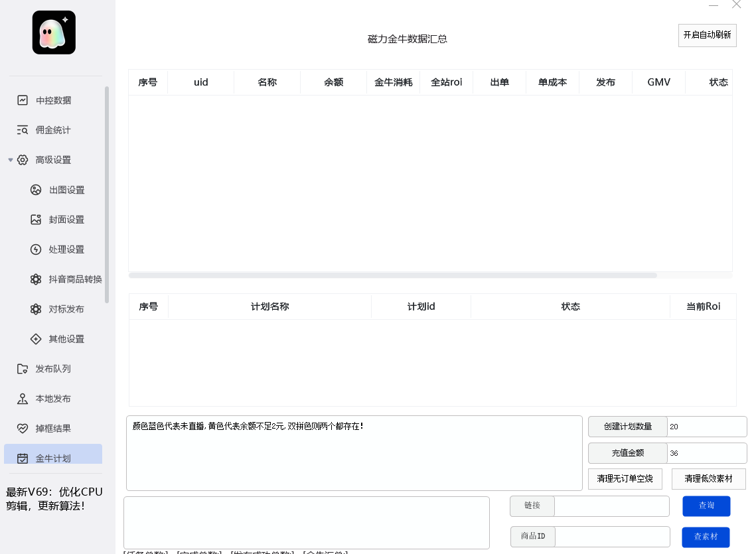Collapse the 高级设置 tree arrow
756x554 pixels.
click(11, 160)
